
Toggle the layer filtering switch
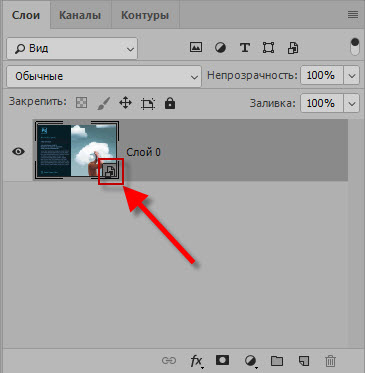[355, 47]
